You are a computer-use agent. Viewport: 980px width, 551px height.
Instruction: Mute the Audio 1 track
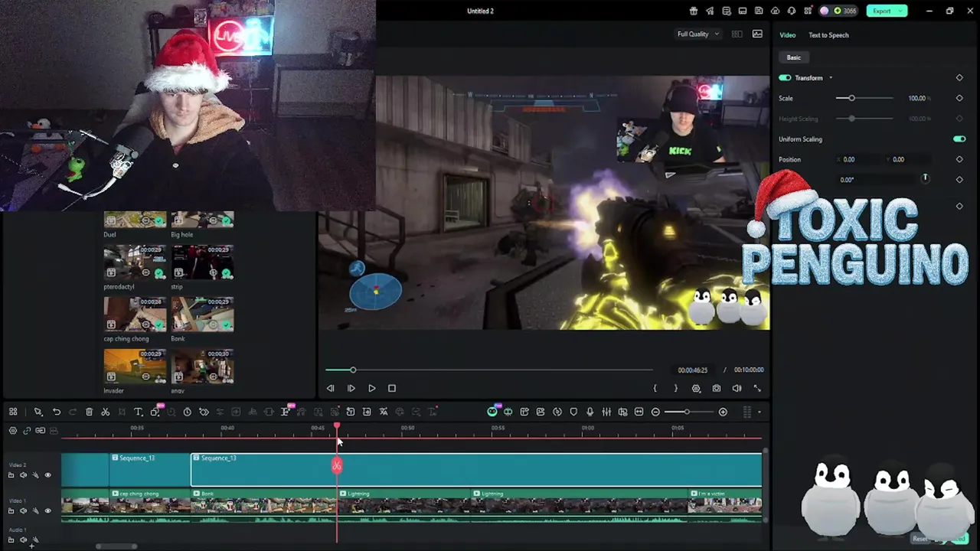click(23, 540)
